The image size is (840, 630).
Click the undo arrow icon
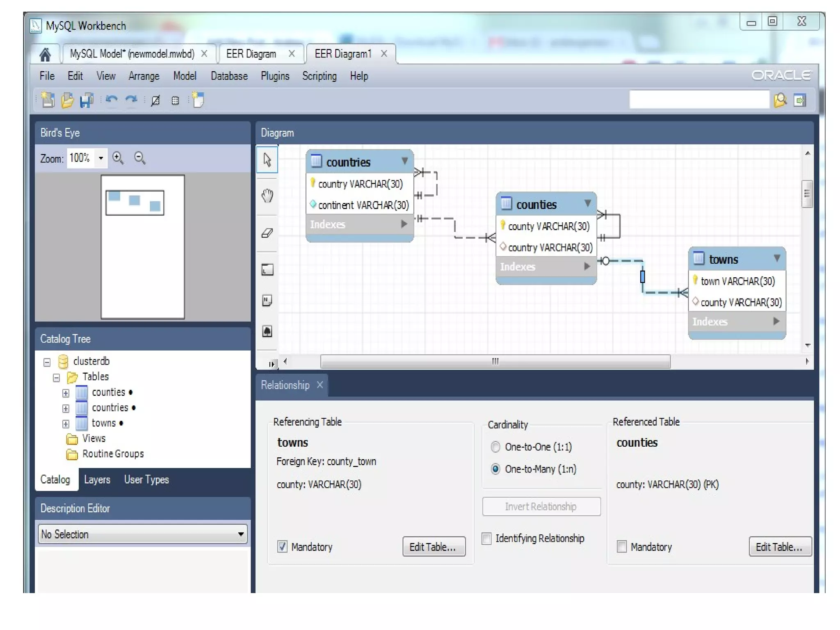111,100
